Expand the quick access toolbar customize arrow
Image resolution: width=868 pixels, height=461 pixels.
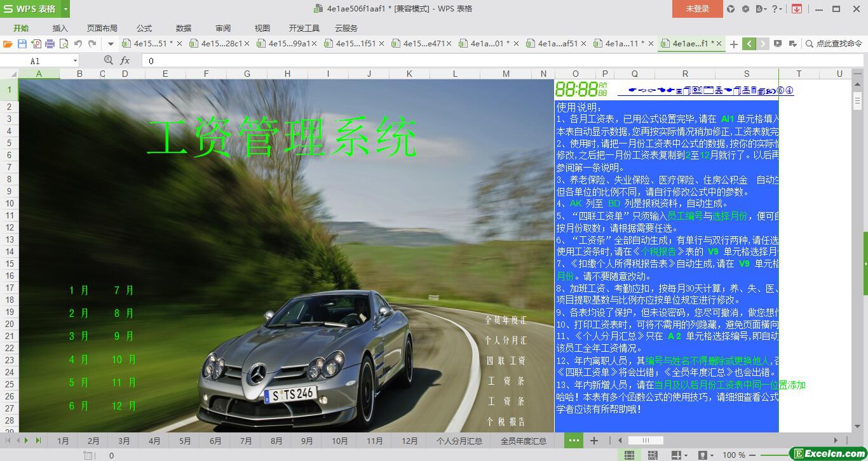click(111, 44)
